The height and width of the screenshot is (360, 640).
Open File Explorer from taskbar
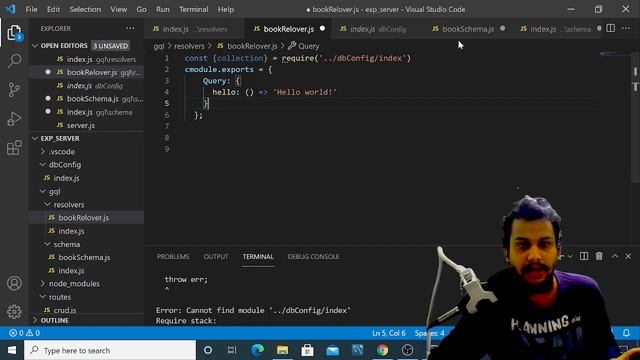click(282, 350)
